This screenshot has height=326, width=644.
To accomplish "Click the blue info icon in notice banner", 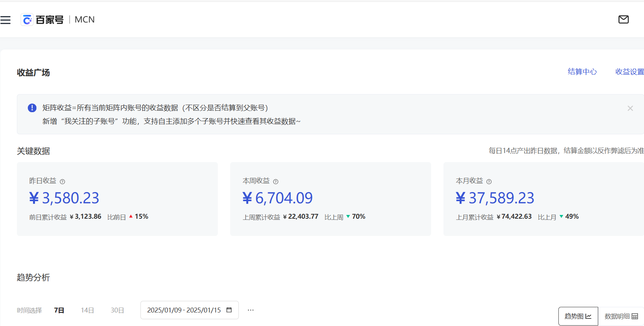I will pos(32,108).
